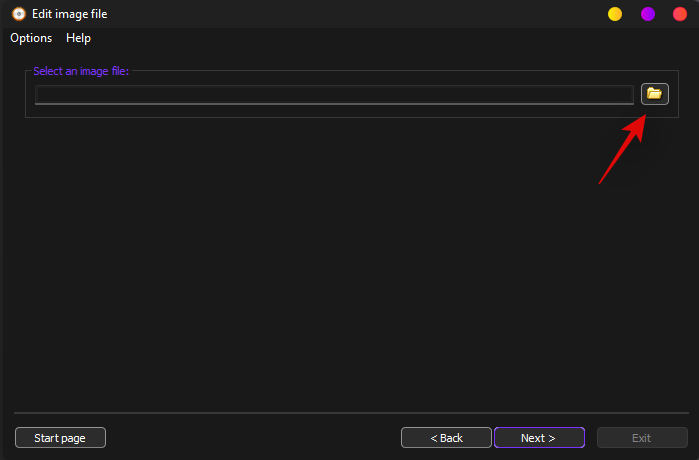
Task: Click the file selector group box border
Action: click(x=26, y=100)
